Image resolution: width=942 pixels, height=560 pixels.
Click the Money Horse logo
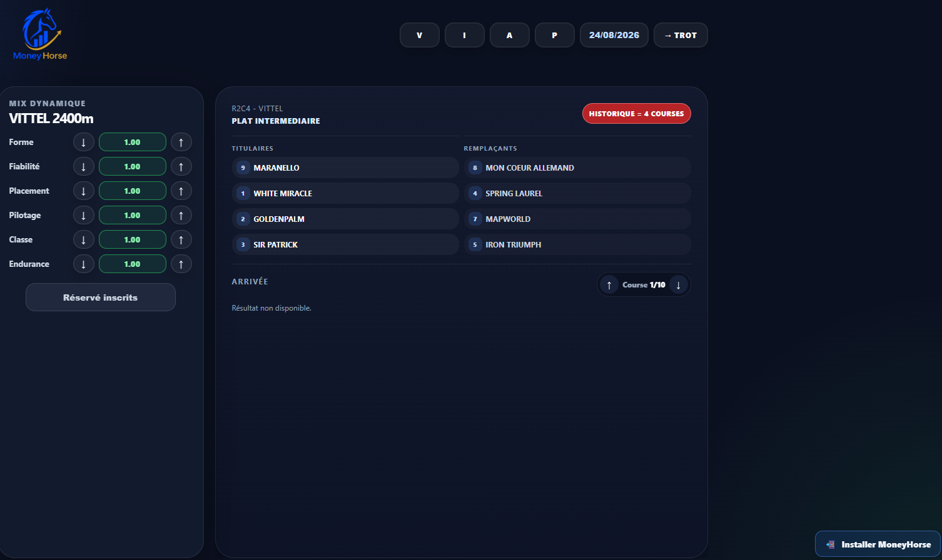pyautogui.click(x=40, y=35)
